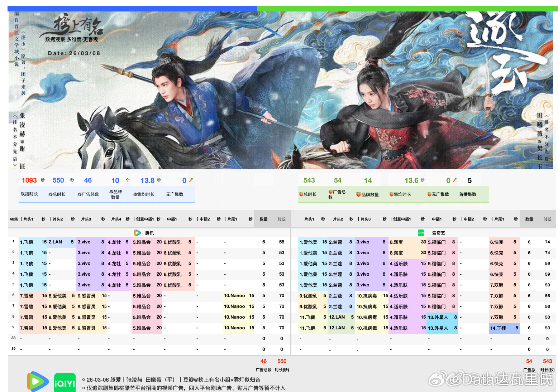Click the 腾讯 platform heading

coord(149,233)
